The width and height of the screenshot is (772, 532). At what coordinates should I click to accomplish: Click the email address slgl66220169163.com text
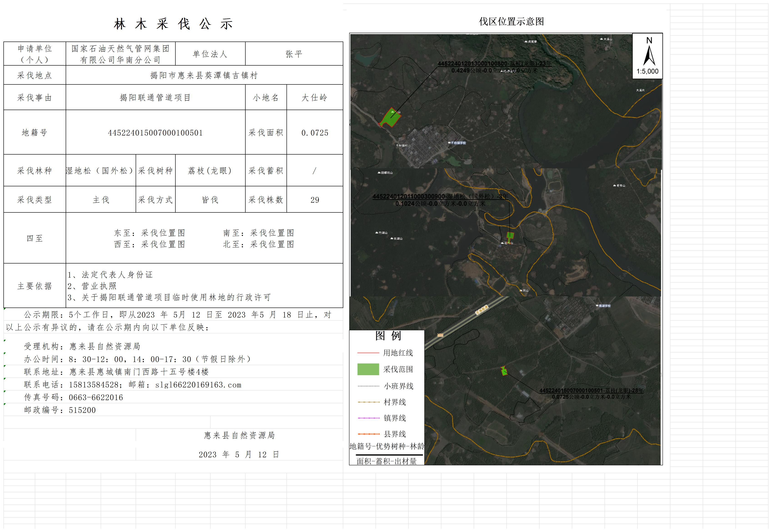click(x=198, y=385)
